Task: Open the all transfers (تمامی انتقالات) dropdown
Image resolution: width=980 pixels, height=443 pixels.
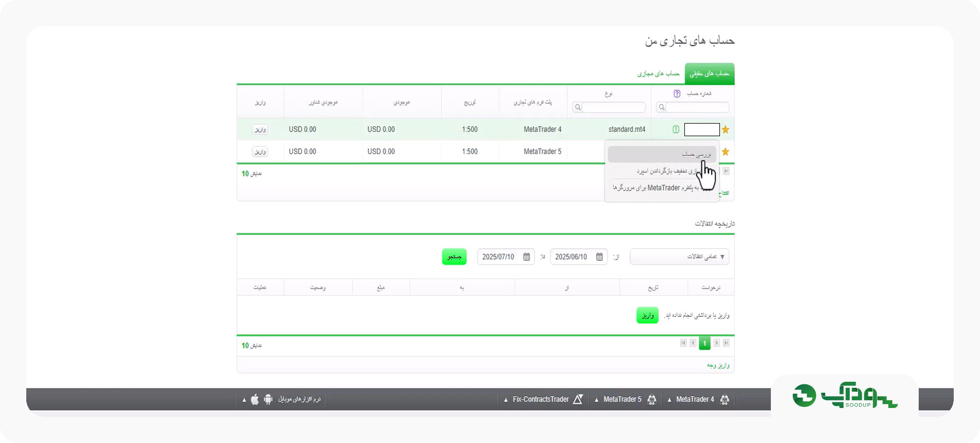Action: [679, 257]
